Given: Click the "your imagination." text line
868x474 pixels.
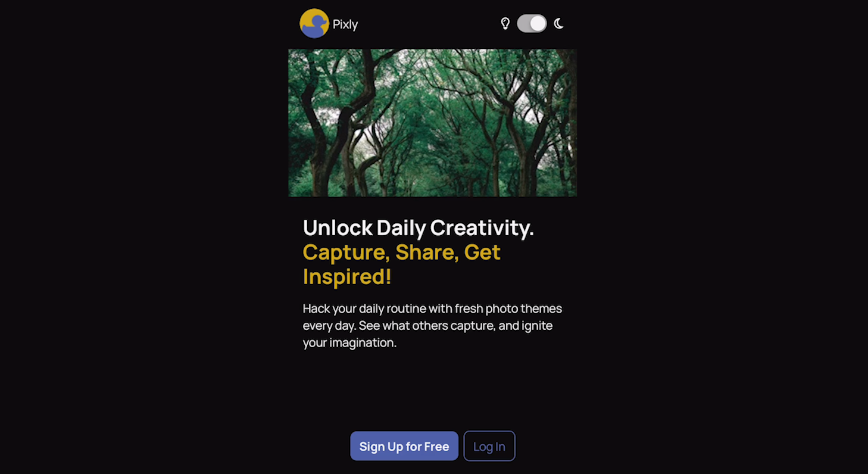Looking at the screenshot, I should 349,343.
